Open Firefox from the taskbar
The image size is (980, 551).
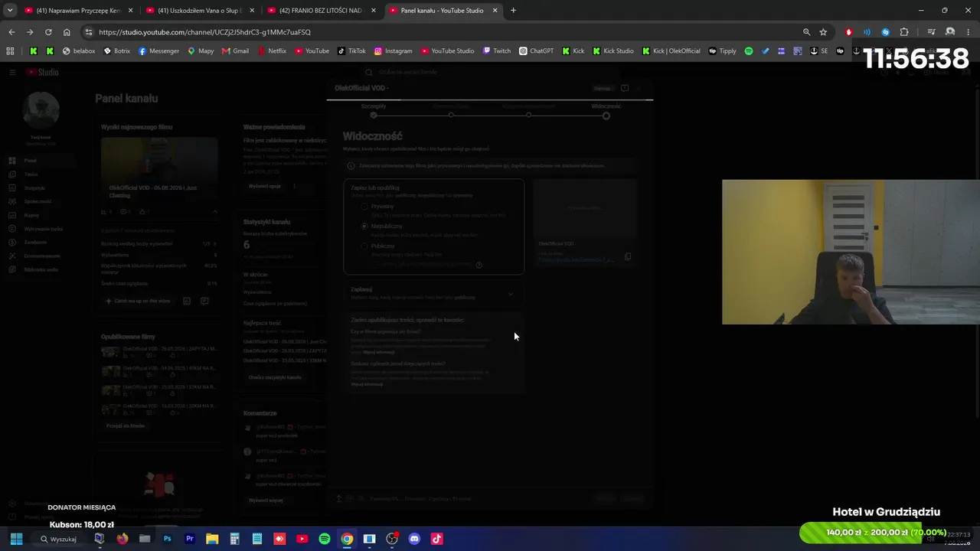tap(122, 539)
